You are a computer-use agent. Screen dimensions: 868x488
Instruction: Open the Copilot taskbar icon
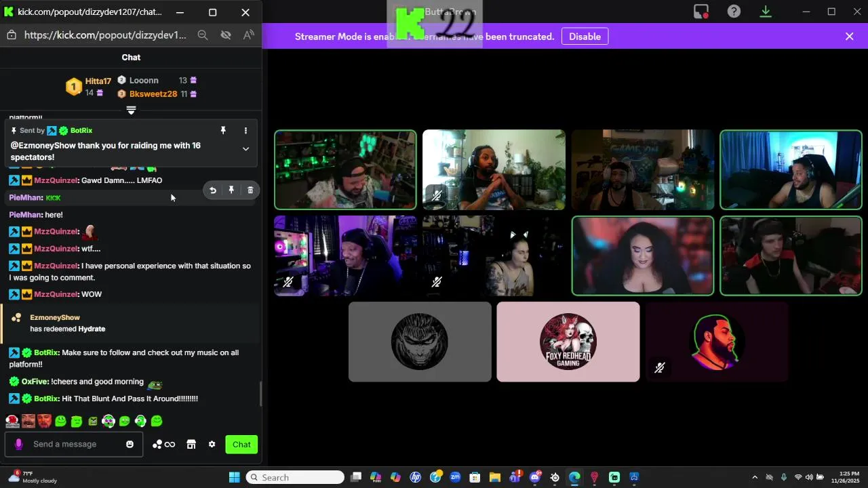click(x=395, y=477)
